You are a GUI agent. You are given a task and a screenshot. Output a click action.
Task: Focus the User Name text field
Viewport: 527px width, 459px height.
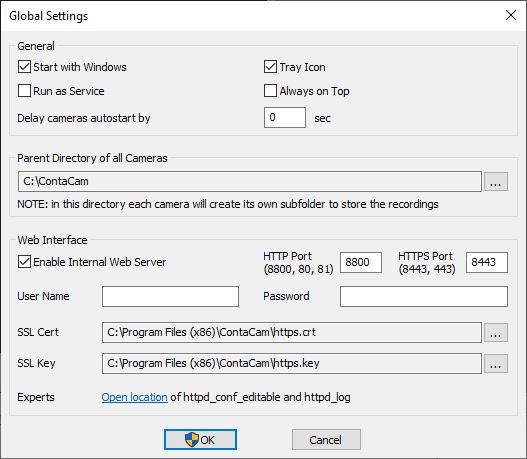point(170,296)
